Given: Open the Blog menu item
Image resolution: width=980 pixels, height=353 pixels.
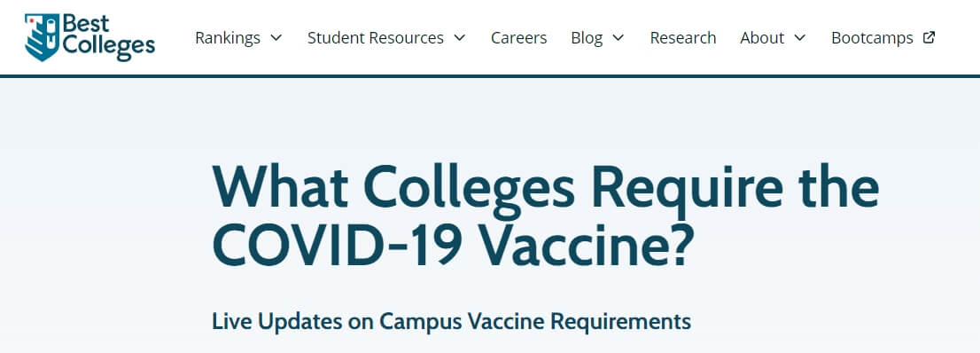Looking at the screenshot, I should (587, 38).
